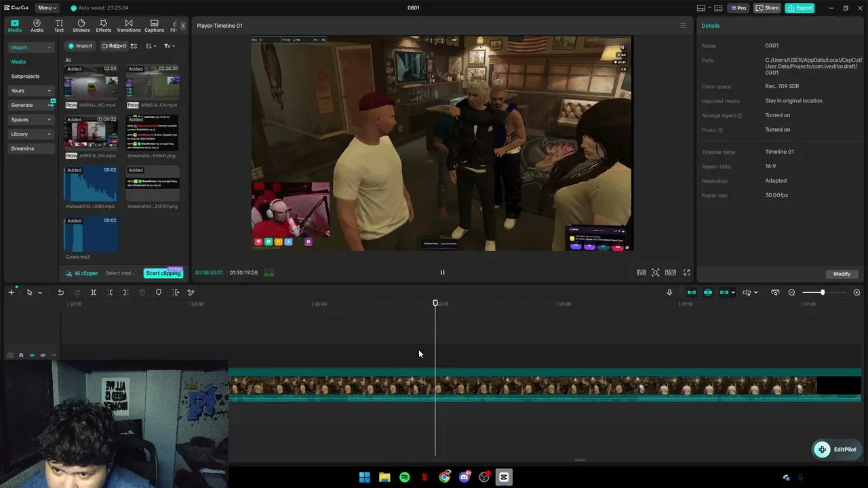Screen dimensions: 868x488
Task: Switch media grid view layout
Action: [134, 46]
